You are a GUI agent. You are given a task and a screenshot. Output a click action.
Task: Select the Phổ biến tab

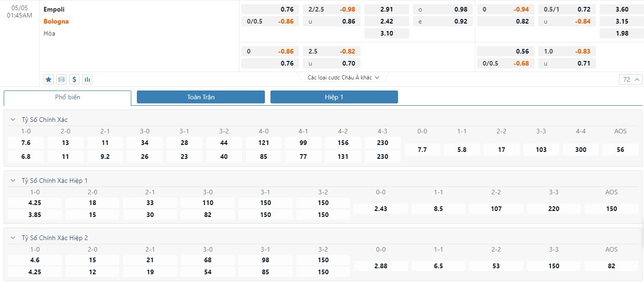[x=67, y=97]
